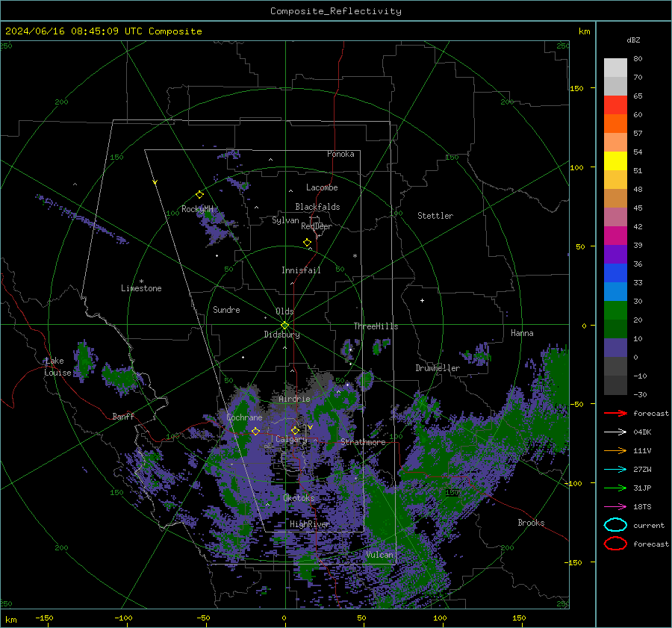This screenshot has width=672, height=628.
Task: Click the magenta 18TS arrow in legend
Action: point(615,507)
